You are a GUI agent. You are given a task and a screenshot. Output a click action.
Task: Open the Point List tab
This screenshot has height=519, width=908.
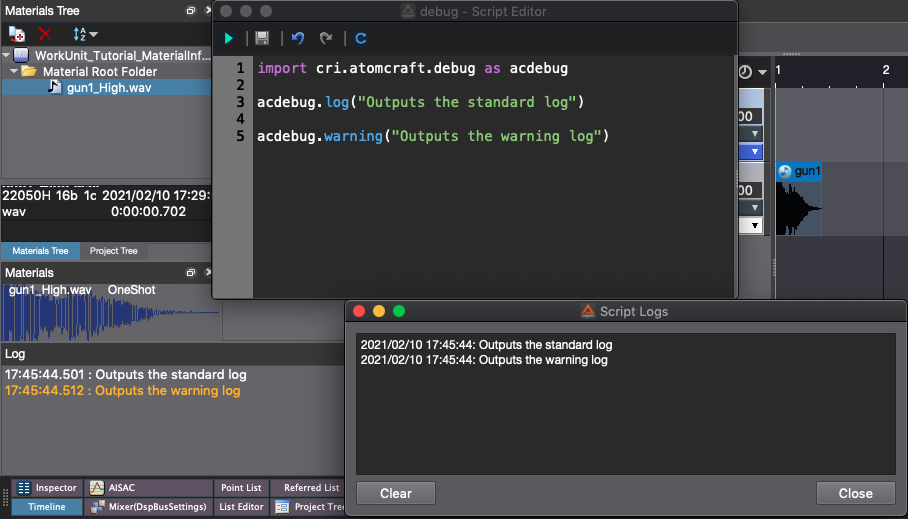click(241, 488)
